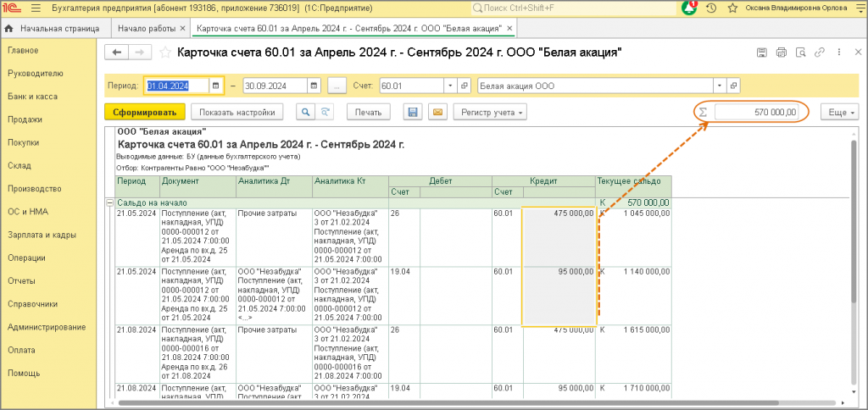Close the report form with X icon
The width and height of the screenshot is (868, 410).
[858, 53]
